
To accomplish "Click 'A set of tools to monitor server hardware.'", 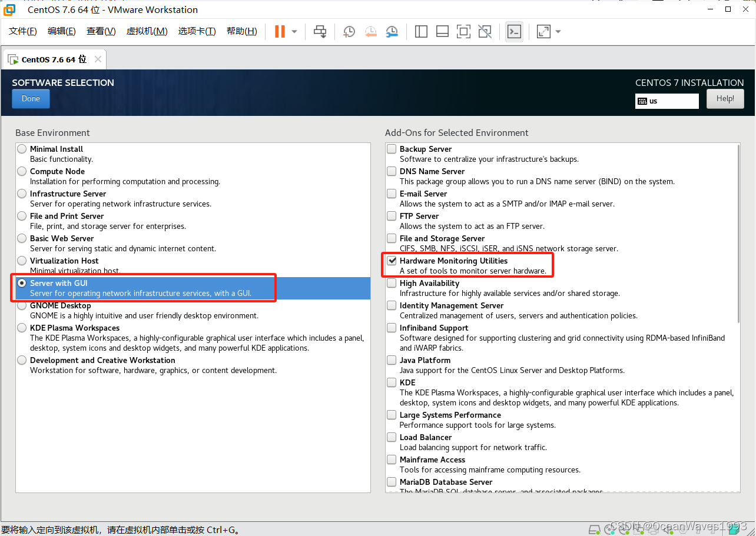I will click(x=473, y=271).
